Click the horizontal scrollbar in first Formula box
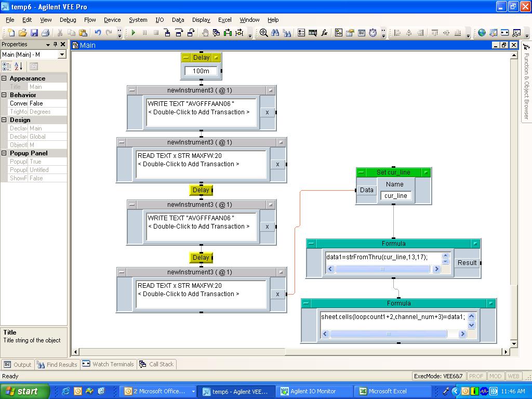Screen dimensions: 532x399 coord(382,269)
